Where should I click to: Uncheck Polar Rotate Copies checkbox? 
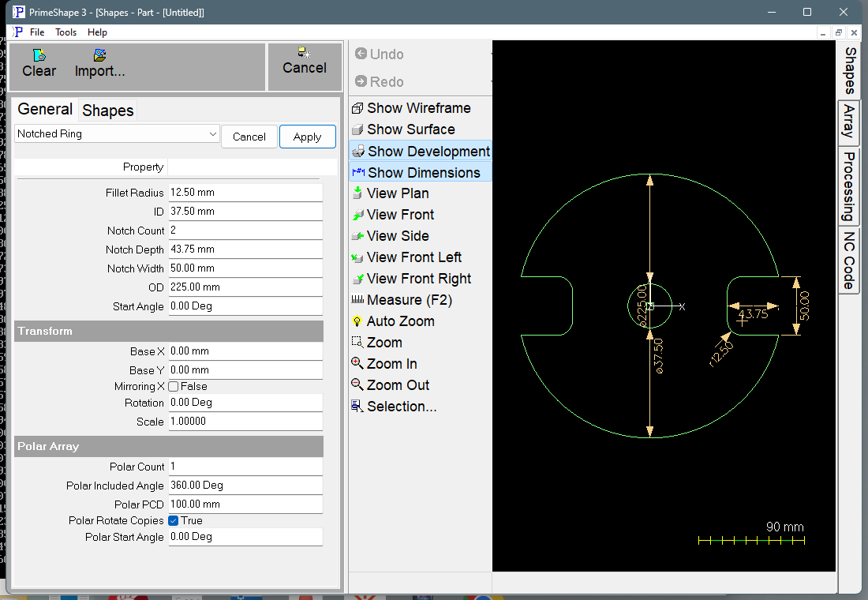174,520
